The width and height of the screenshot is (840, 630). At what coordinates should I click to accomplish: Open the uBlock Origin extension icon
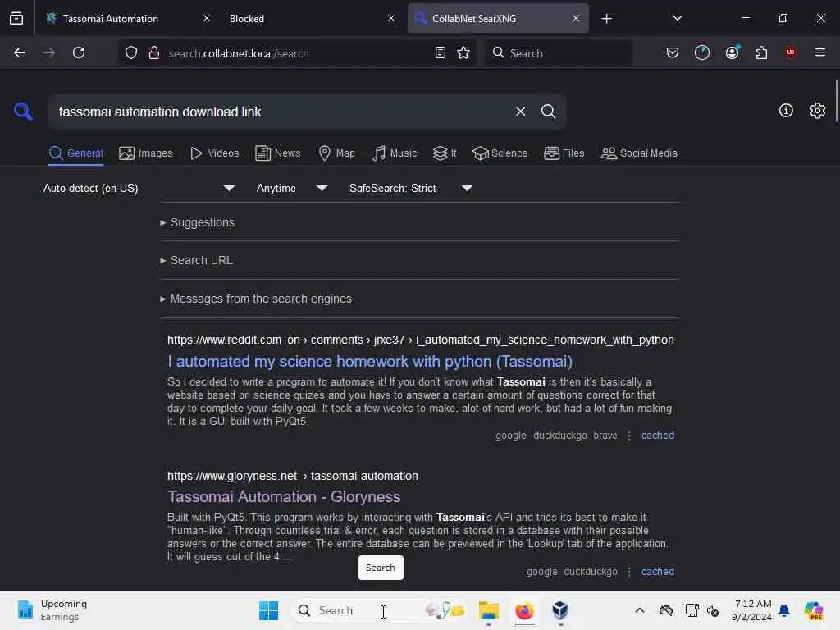[790, 52]
